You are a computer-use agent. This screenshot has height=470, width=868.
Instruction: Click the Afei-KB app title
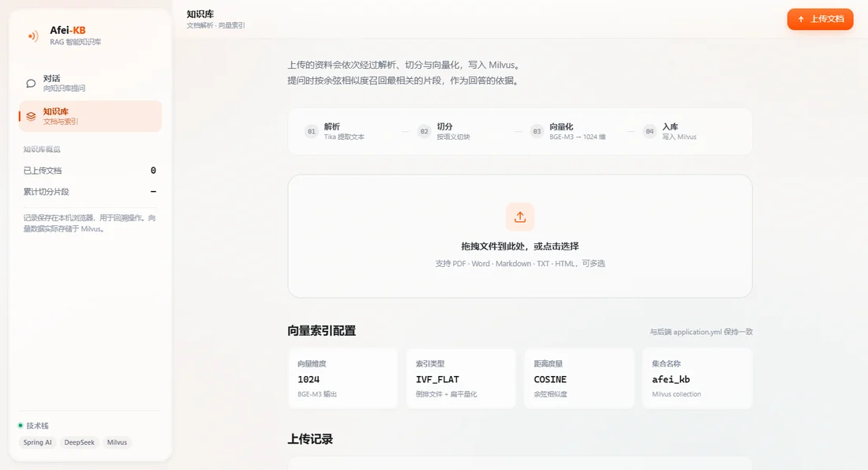point(68,31)
